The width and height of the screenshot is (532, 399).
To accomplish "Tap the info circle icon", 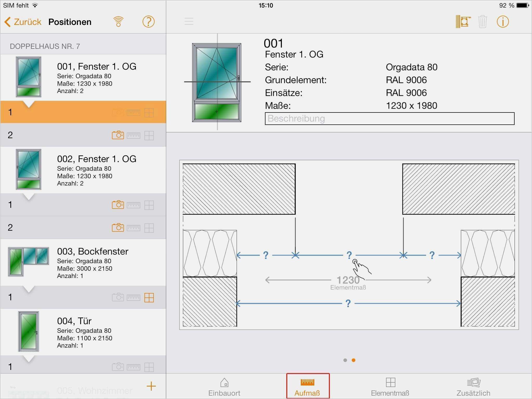I will pyautogui.click(x=502, y=22).
